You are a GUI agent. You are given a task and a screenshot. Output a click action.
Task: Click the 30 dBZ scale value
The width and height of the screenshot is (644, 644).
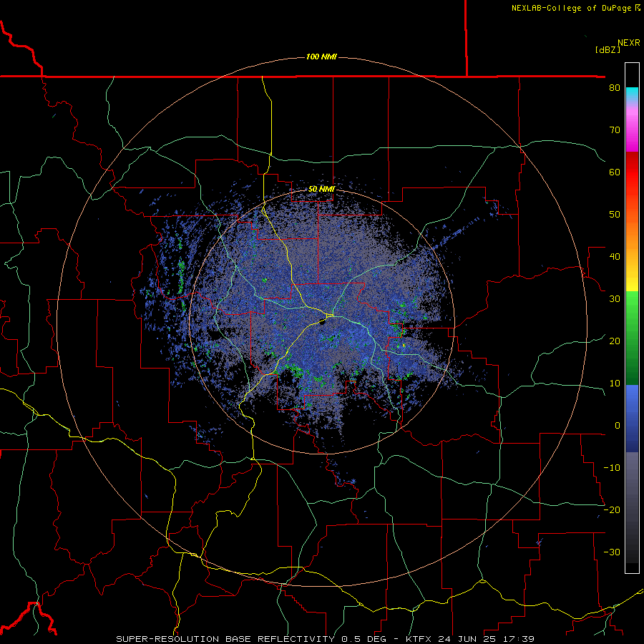[615, 299]
